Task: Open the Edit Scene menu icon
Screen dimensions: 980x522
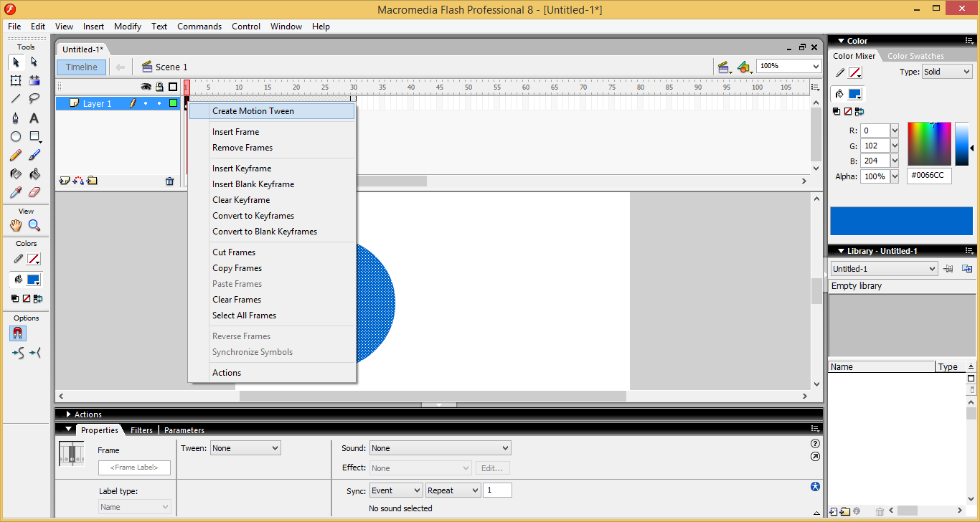Action: tap(725, 67)
